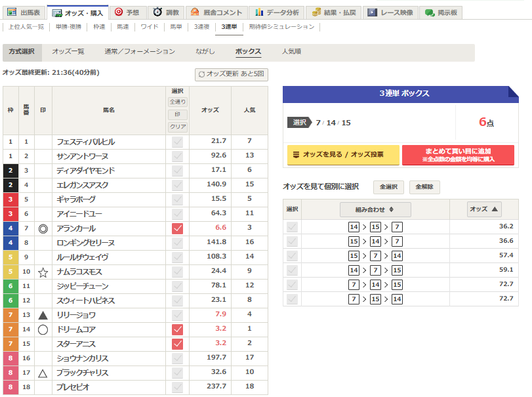This screenshot has width=532, height=397.
Task: Click the 全通り select-all button in header
Action: click(178, 102)
